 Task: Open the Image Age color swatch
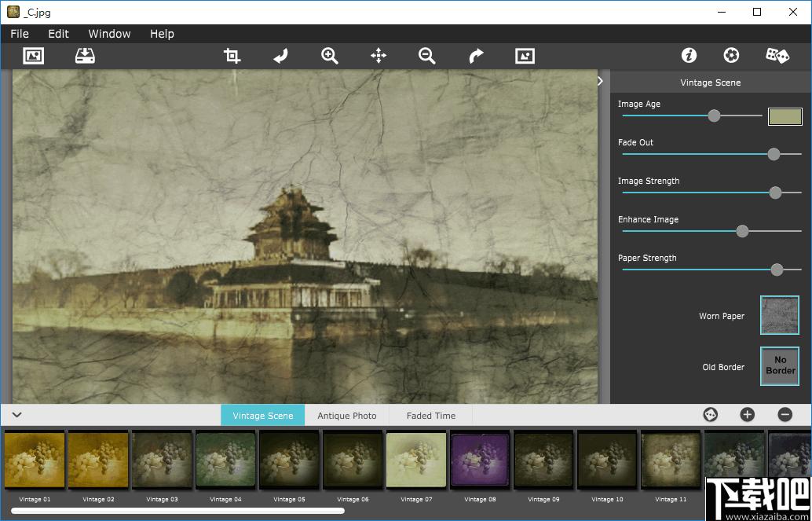pyautogui.click(x=785, y=116)
